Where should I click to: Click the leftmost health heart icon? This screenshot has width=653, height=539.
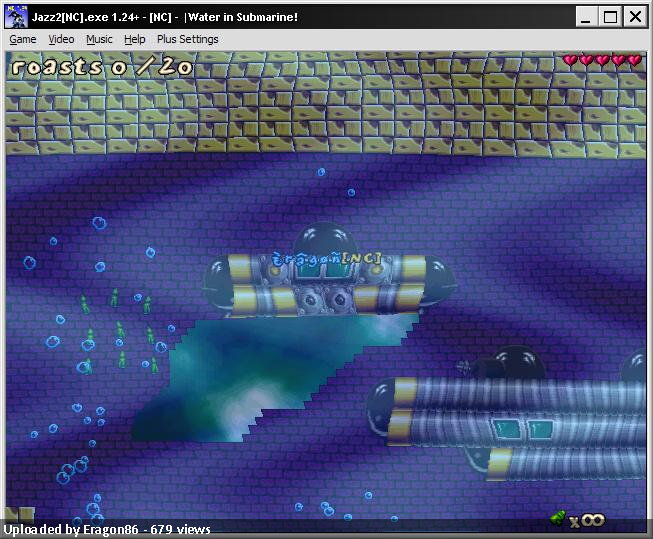click(570, 60)
